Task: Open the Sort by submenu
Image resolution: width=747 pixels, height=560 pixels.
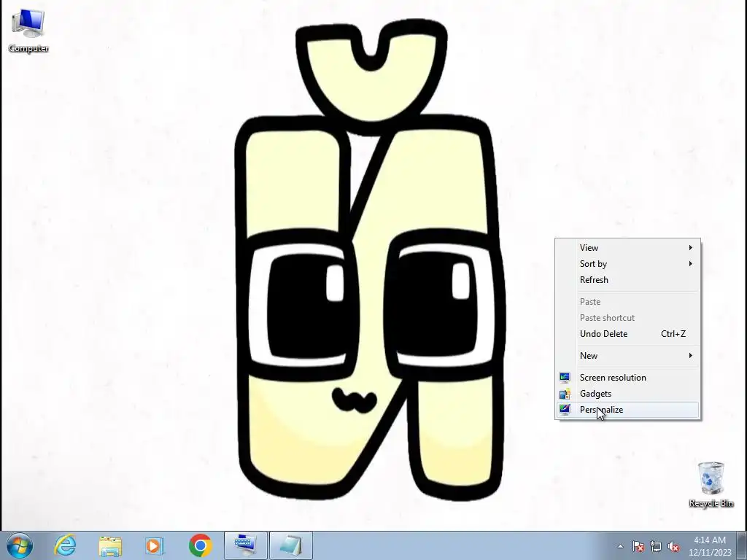Action: click(628, 264)
